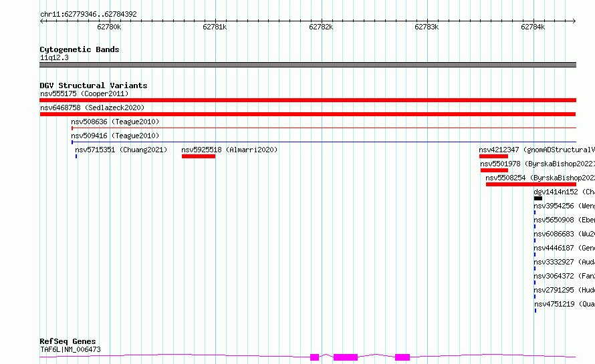Open the dgv1414n152 label

tap(564, 192)
